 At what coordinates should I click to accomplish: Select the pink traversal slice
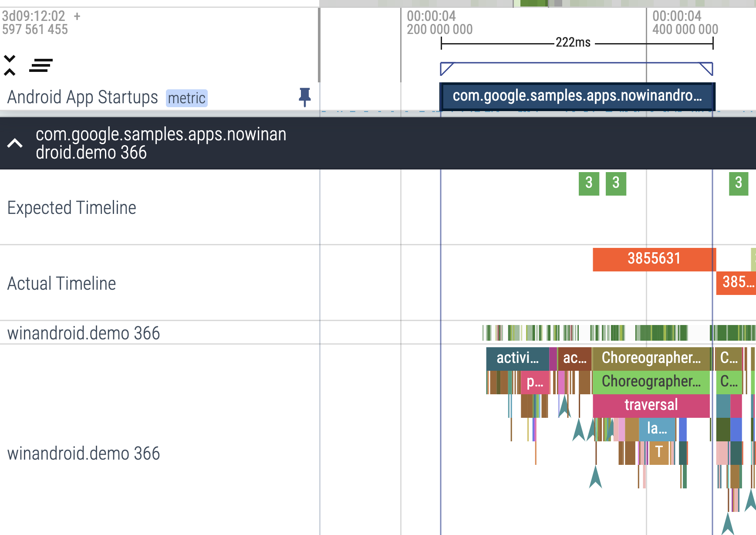pyautogui.click(x=651, y=405)
